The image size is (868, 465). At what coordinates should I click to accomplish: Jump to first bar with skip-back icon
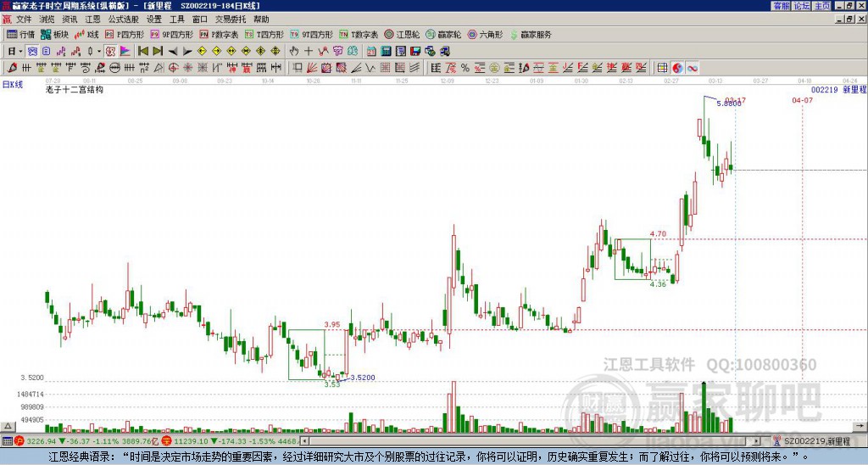click(x=143, y=51)
